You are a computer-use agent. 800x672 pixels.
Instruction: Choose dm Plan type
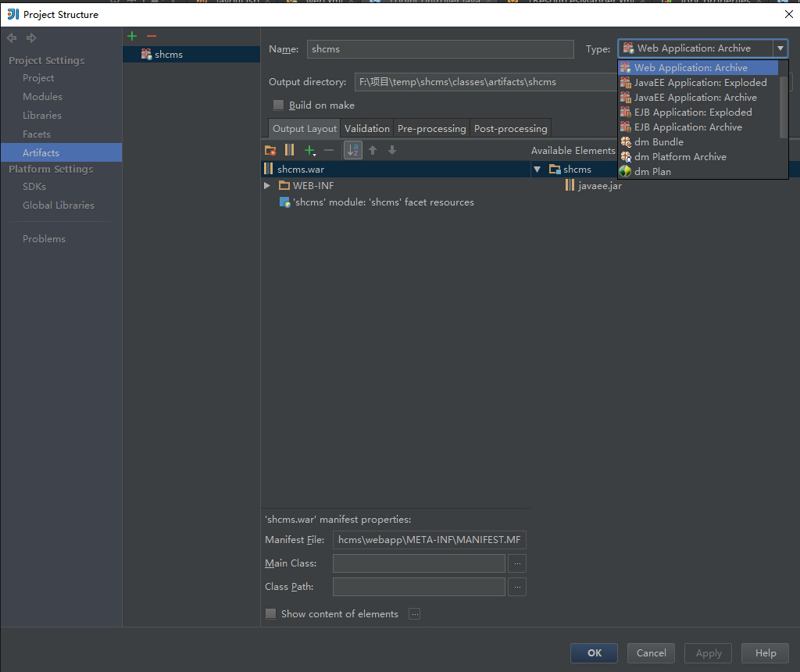point(698,171)
